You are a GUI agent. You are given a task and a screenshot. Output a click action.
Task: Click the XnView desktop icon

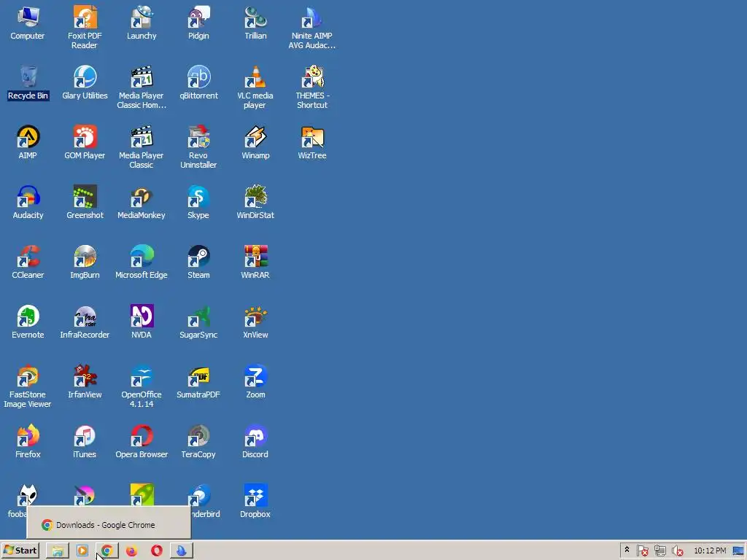[x=255, y=322]
